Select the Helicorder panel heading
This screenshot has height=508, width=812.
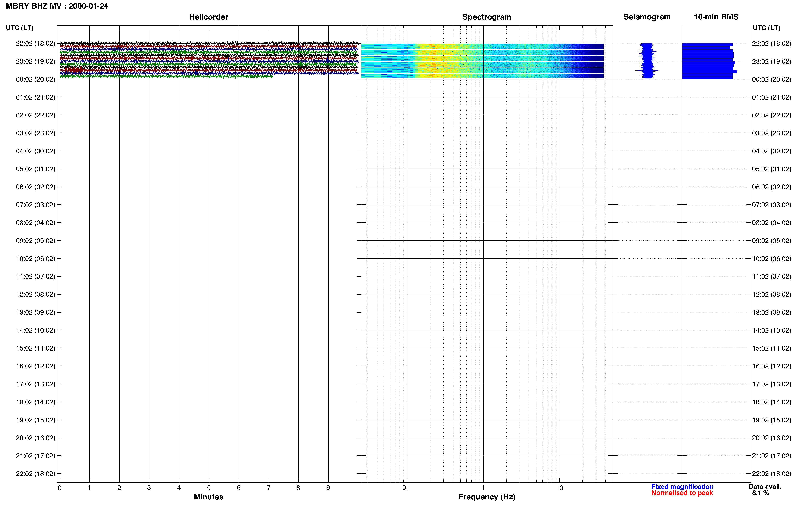(x=209, y=17)
